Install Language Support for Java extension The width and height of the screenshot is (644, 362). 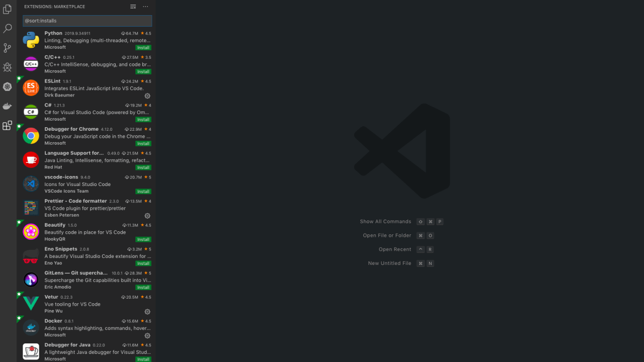143,167
